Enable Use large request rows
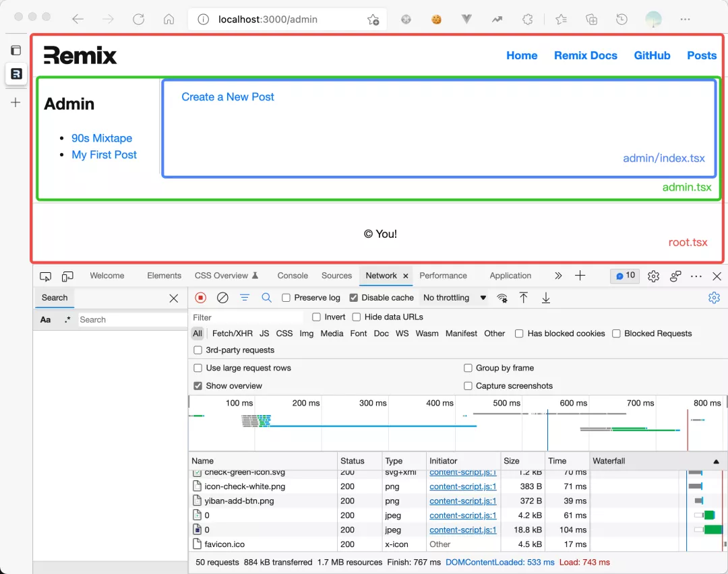The width and height of the screenshot is (728, 574). click(x=198, y=368)
